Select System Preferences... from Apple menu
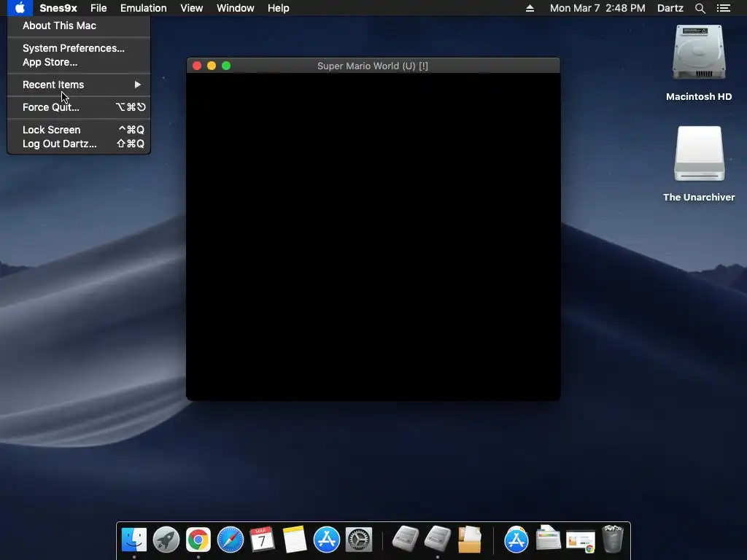The image size is (747, 560). (79, 48)
